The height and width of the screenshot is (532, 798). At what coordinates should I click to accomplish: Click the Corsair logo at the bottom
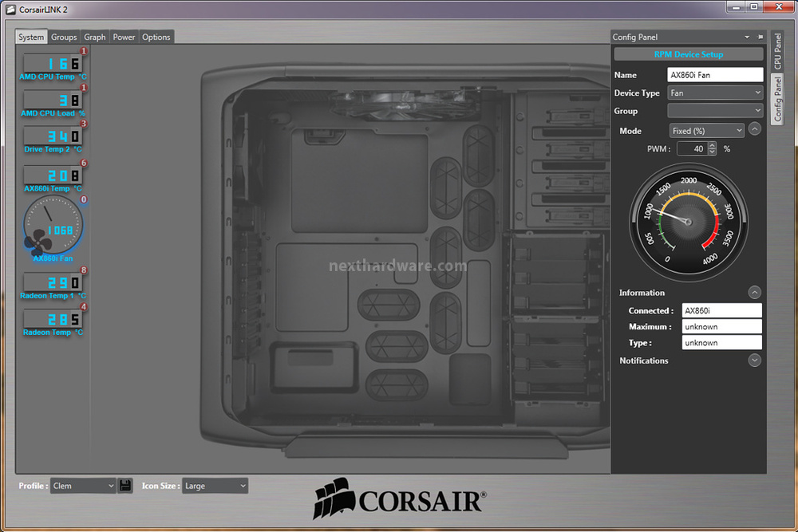point(400,499)
